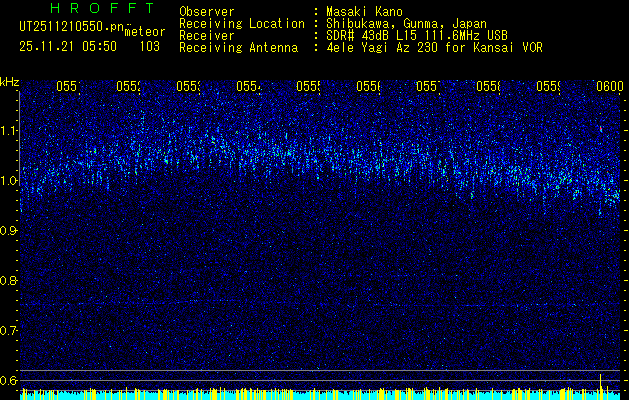The height and width of the screenshot is (400, 629).
Task: Click Shibukawa, Gunma, Japan text
Action: [x=406, y=24]
